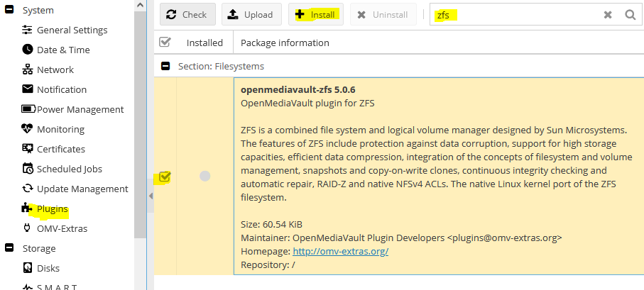Screen dimensions: 644x290
Task: Click the Scheduled Jobs calendar icon
Action: [x=28, y=169]
